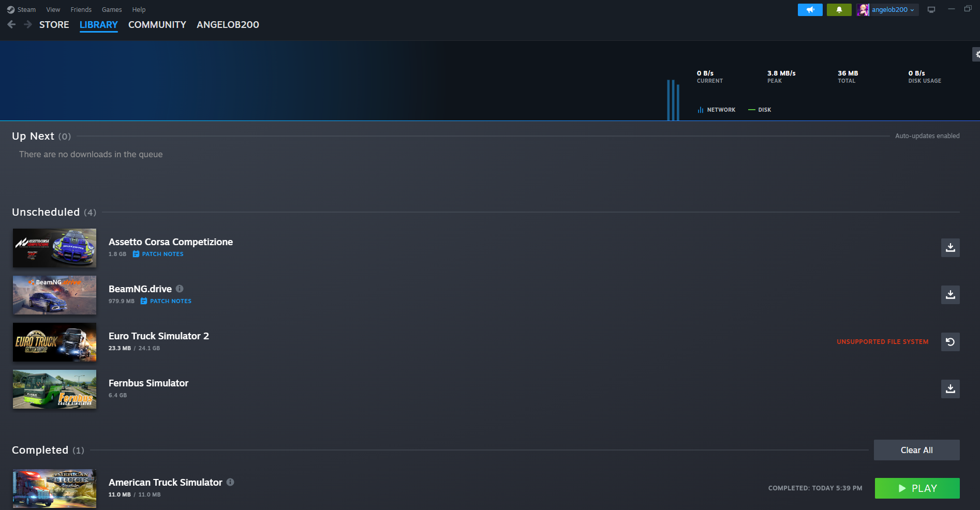Image resolution: width=980 pixels, height=510 pixels.
Task: Open BeamNG.drive thumbnail
Action: click(54, 295)
